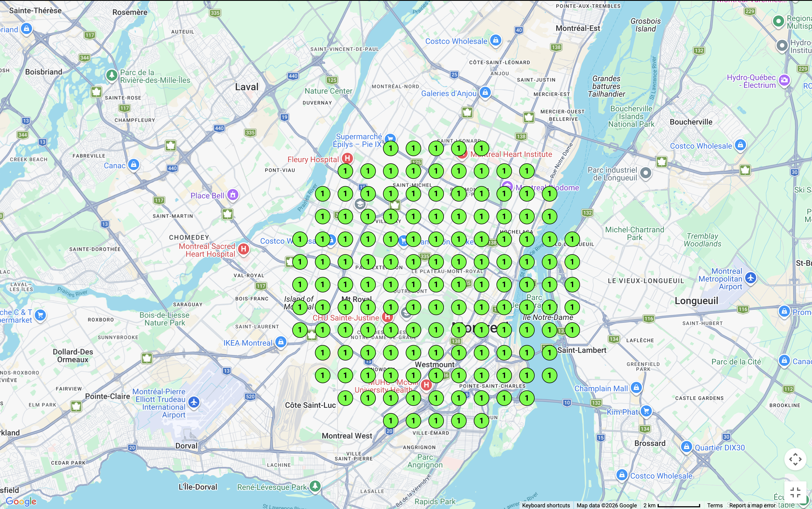Click the Supermarché Épilys Pie IX cart icon

pyautogui.click(x=390, y=139)
